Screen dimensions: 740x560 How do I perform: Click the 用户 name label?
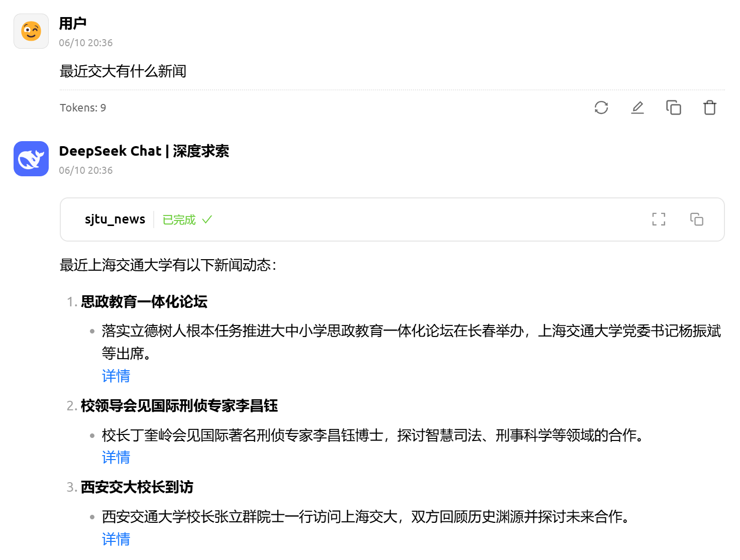click(73, 24)
